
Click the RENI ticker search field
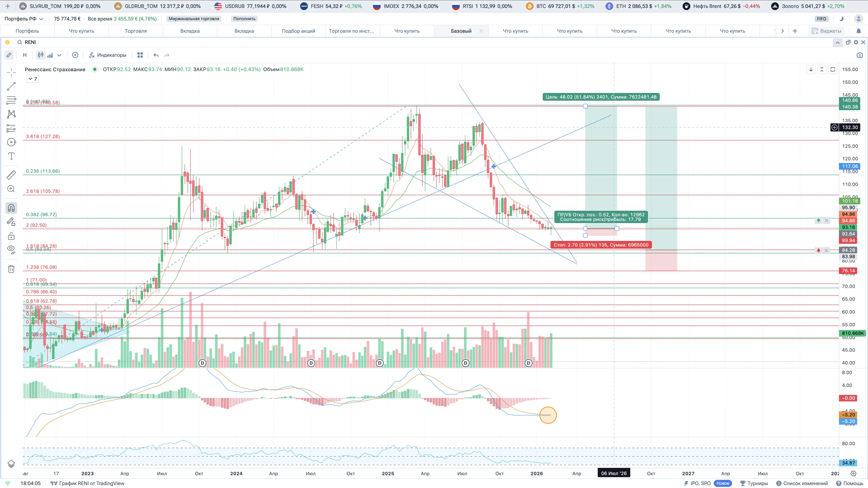[x=30, y=42]
